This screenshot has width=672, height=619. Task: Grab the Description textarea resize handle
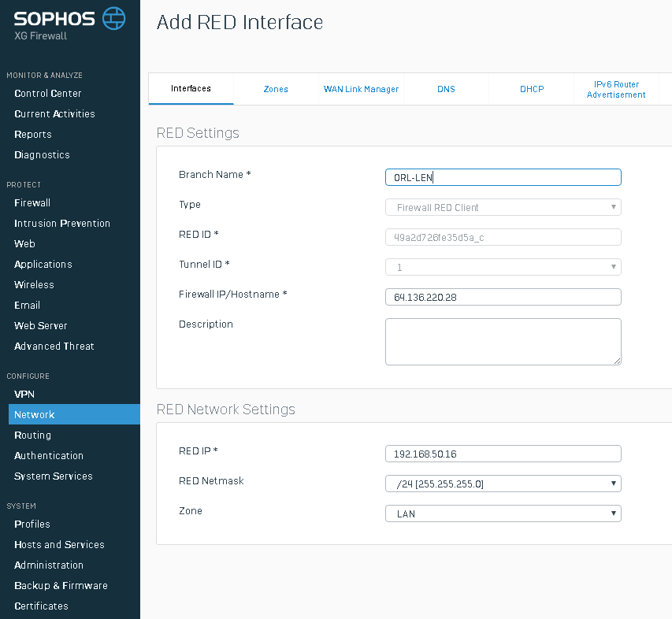coord(617,361)
